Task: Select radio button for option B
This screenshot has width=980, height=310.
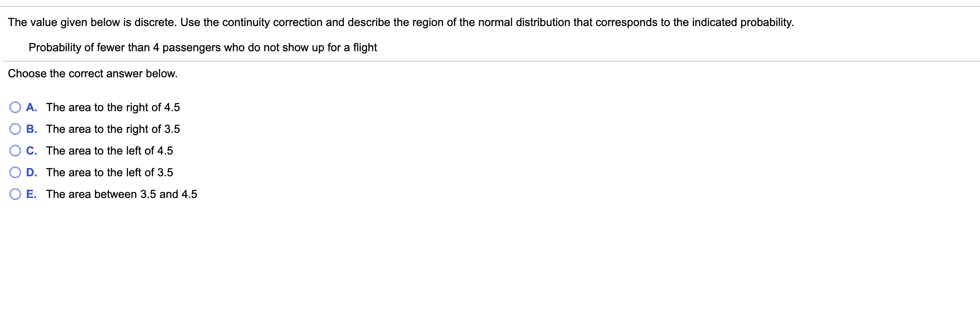Action: pyautogui.click(x=16, y=129)
